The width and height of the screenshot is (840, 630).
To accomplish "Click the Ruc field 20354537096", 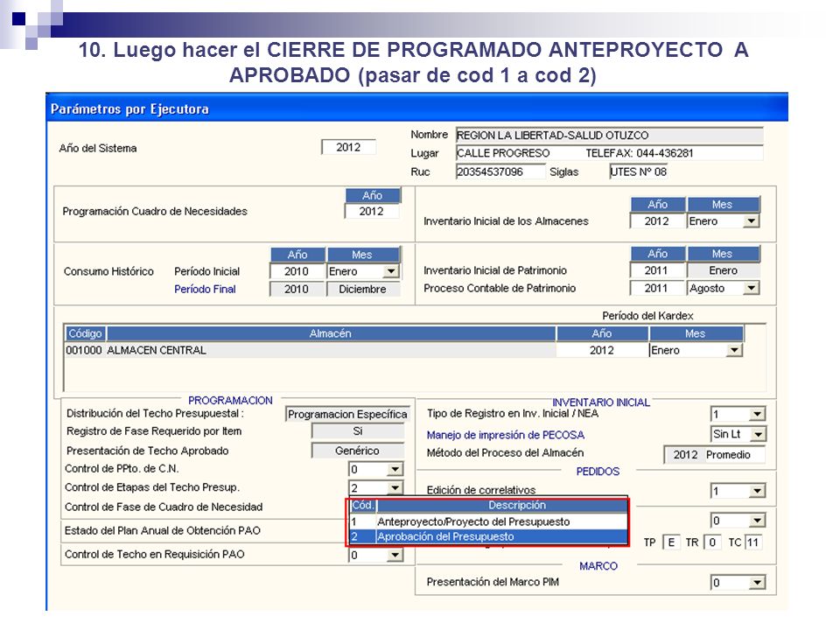I will click(x=500, y=172).
